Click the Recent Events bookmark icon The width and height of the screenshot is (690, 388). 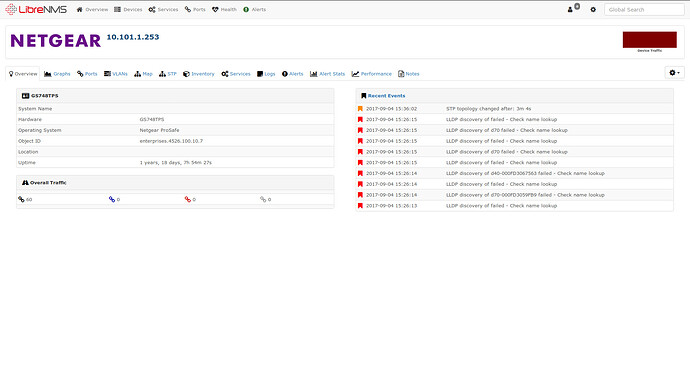[x=363, y=95]
